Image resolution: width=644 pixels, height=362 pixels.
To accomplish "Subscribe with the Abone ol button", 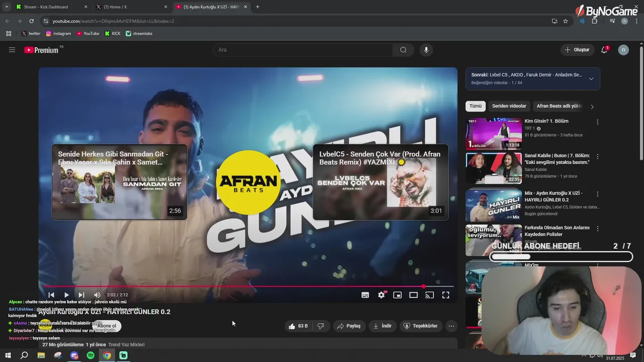I will coord(107,326).
